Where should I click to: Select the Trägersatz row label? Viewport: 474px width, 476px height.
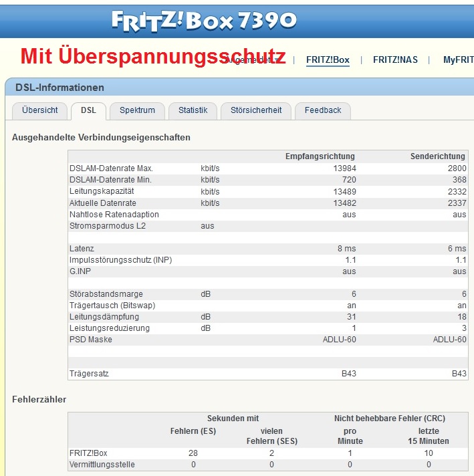coord(89,374)
